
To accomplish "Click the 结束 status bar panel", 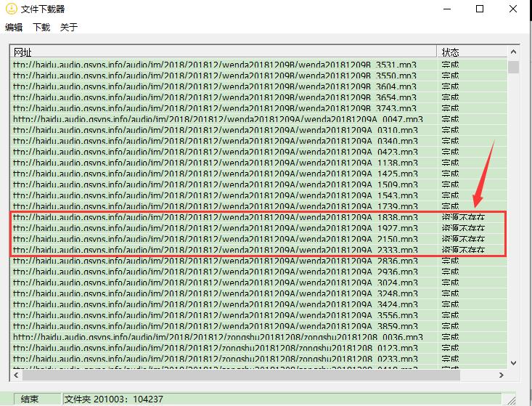I will coord(36,399).
